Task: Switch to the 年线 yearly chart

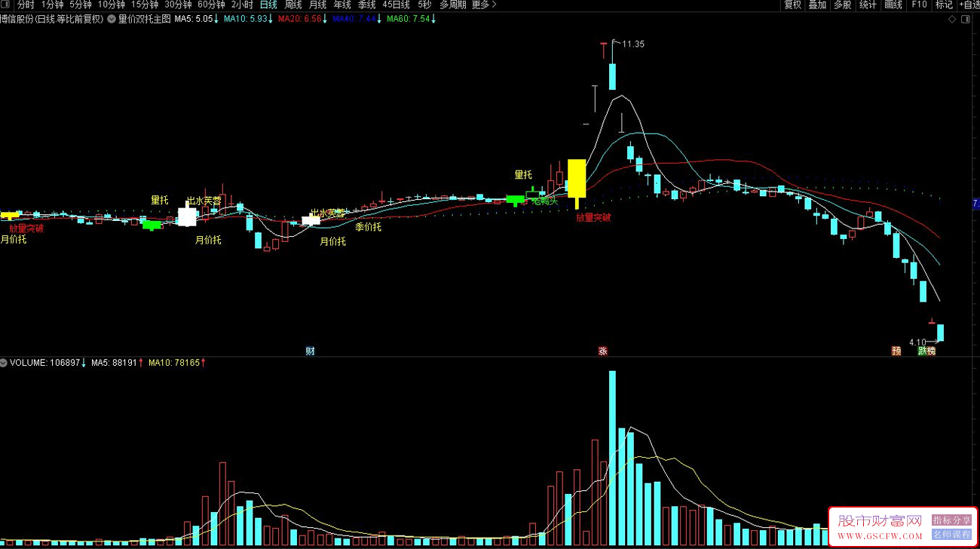Action: [x=342, y=5]
